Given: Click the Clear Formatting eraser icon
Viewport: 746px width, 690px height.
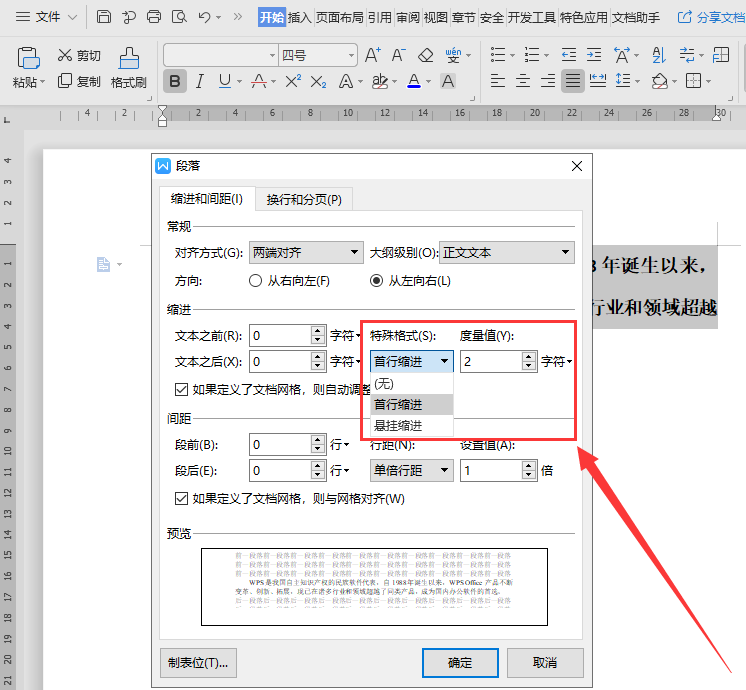Looking at the screenshot, I should pos(425,56).
